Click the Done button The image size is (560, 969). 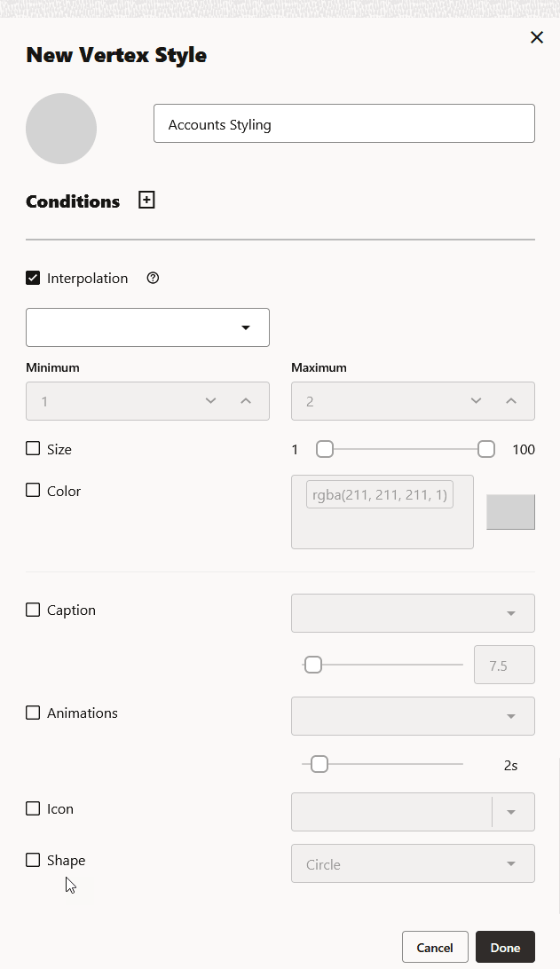[505, 948]
